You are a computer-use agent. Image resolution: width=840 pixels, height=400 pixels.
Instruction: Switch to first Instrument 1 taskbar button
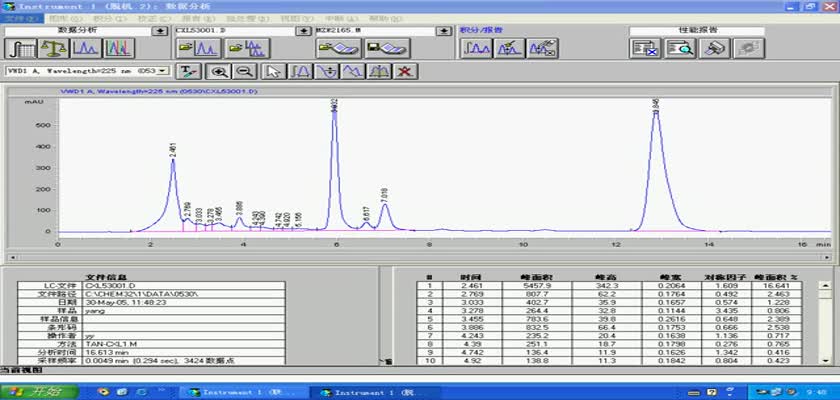pos(242,392)
